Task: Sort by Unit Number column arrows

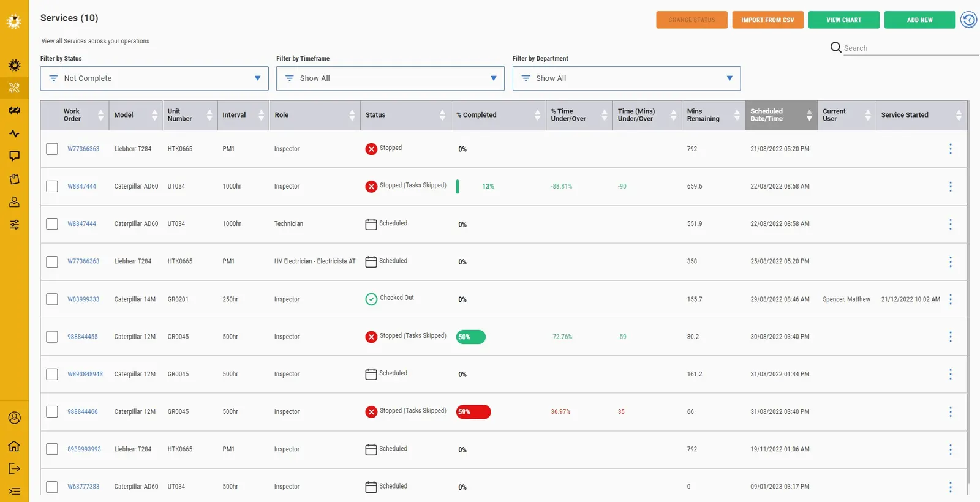Action: click(209, 115)
